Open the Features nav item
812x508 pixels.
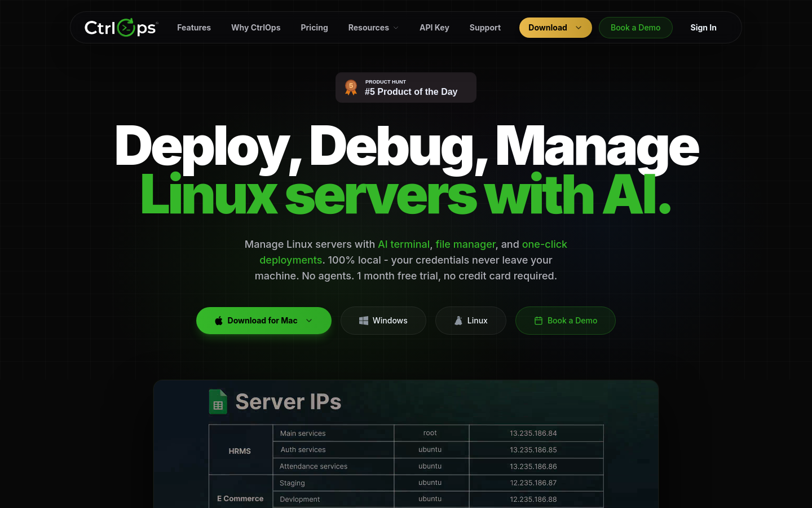click(194, 28)
